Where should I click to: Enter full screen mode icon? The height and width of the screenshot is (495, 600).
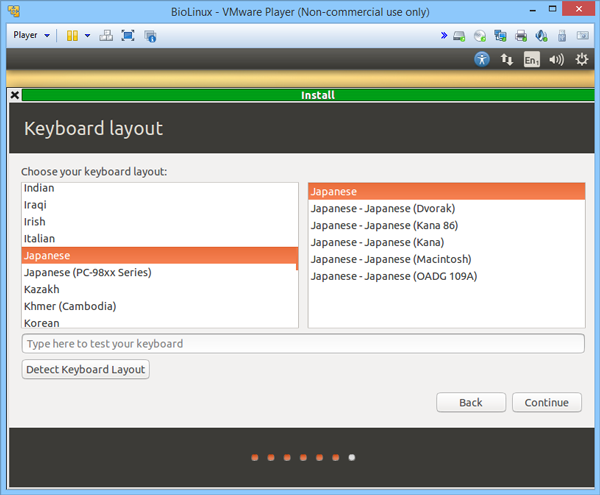coord(128,36)
